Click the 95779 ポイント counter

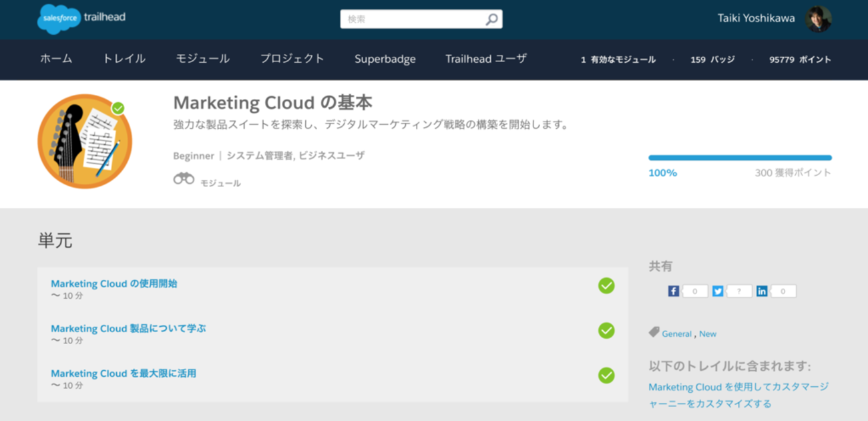point(801,59)
